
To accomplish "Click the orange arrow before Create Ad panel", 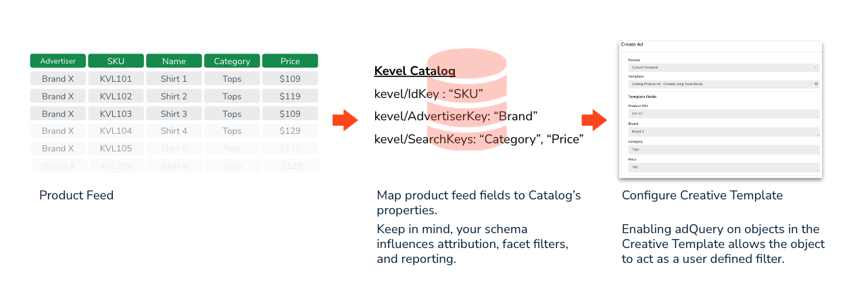I will 594,120.
